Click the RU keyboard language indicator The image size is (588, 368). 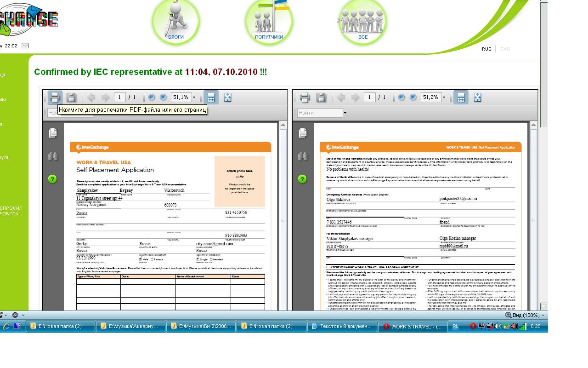455,326
